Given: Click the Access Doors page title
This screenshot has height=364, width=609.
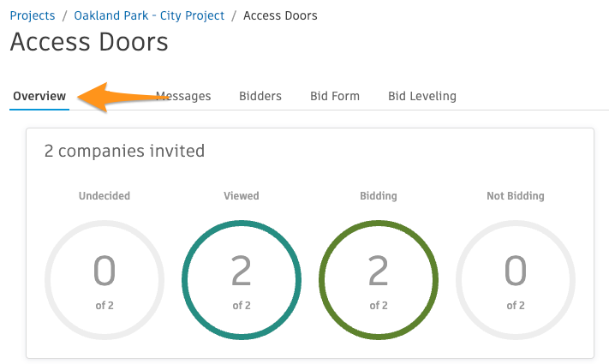Looking at the screenshot, I should point(89,42).
